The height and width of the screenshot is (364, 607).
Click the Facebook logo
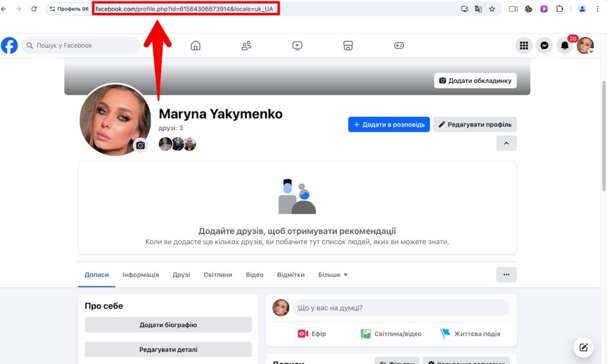point(9,45)
